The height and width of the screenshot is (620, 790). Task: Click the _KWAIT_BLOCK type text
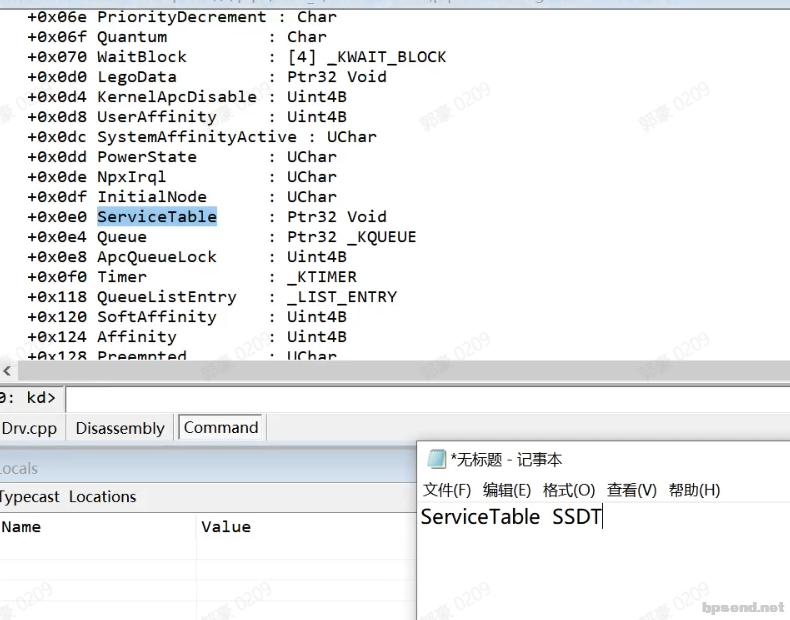coord(386,57)
